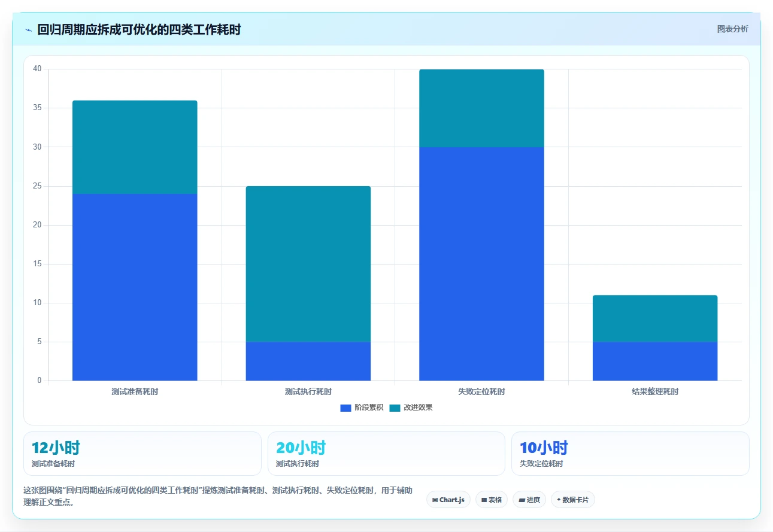Click the icon inside the 表格 chip
Image resolution: width=773 pixels, height=532 pixels.
pos(484,500)
